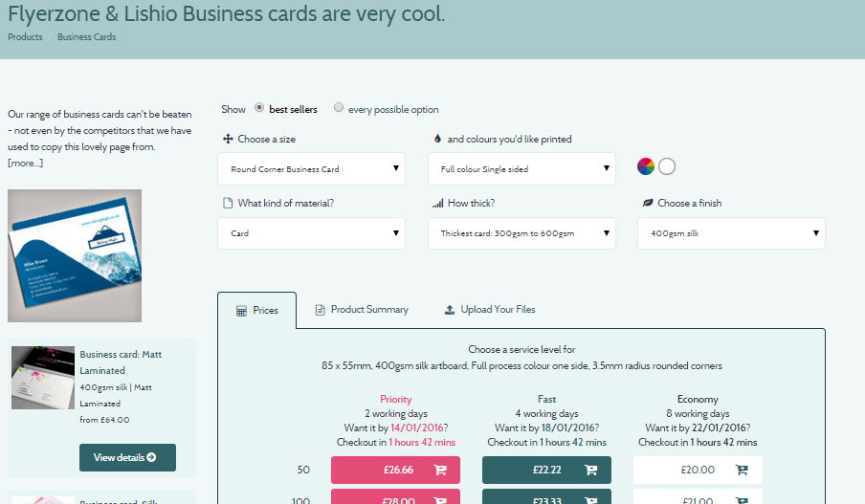The height and width of the screenshot is (504, 865).
Task: Click the Economy service level heading
Action: click(x=698, y=399)
